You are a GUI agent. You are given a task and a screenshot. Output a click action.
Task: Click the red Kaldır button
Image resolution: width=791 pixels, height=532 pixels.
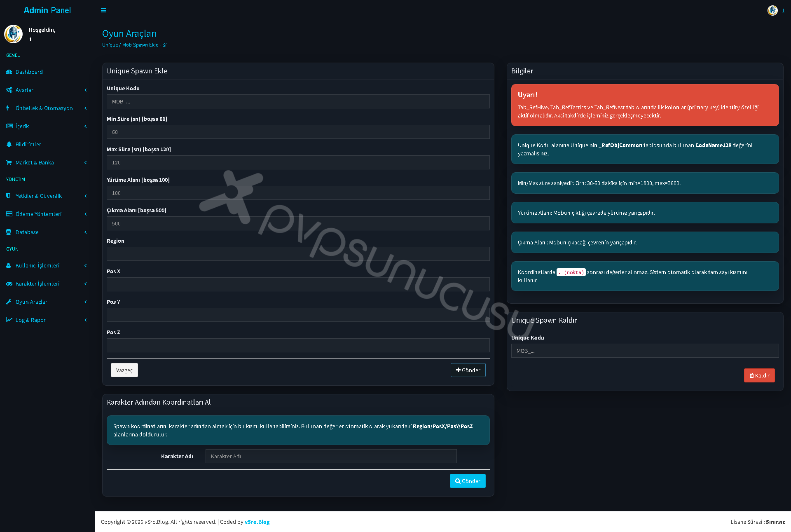click(759, 375)
